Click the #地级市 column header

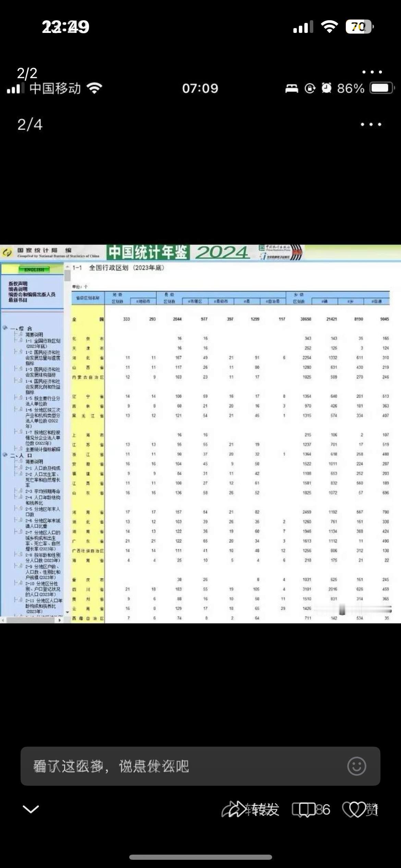pyautogui.click(x=143, y=301)
